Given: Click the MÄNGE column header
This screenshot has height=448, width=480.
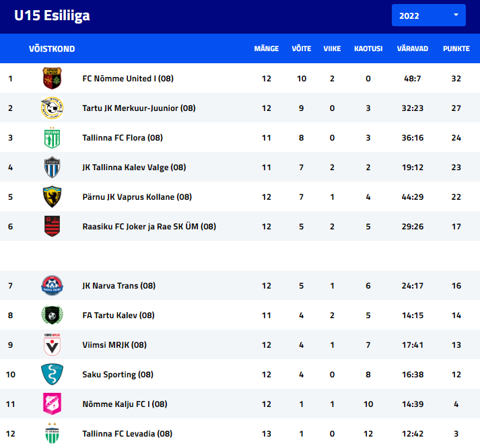Looking at the screenshot, I should click(x=267, y=48).
